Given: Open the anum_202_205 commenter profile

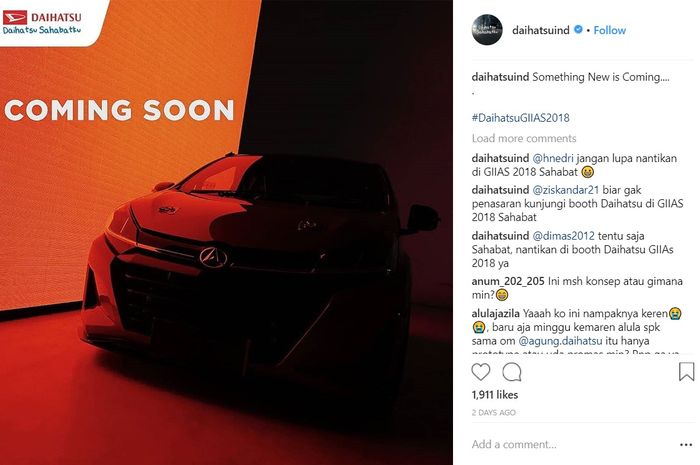Looking at the screenshot, I should click(x=508, y=282).
